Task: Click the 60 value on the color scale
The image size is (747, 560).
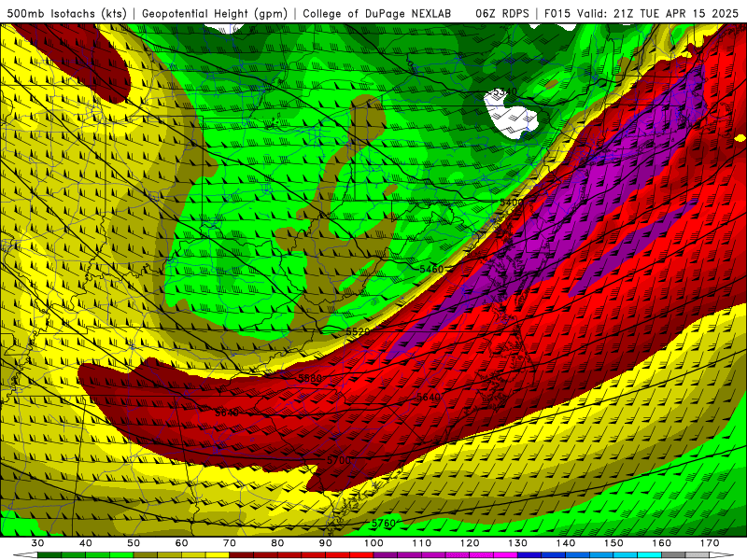Action: tap(181, 543)
